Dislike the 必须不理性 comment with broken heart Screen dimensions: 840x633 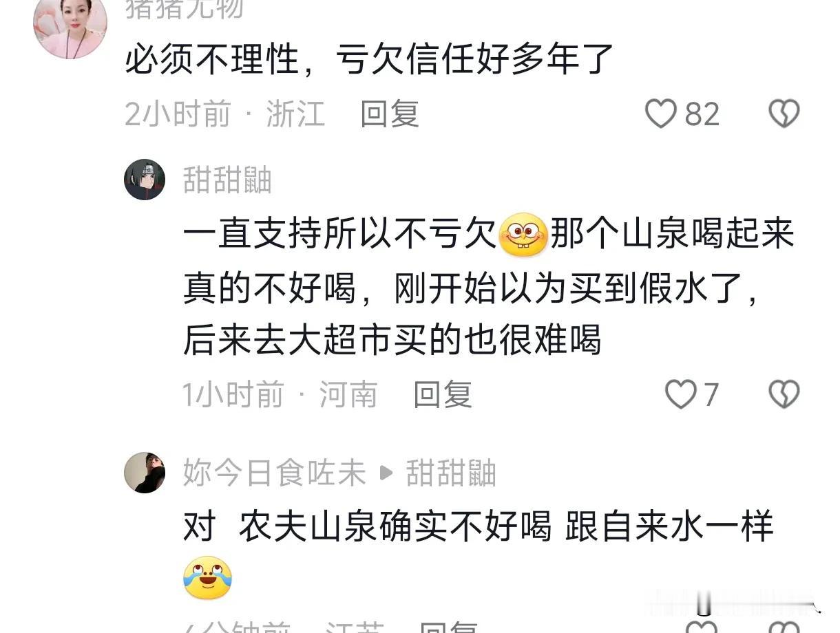[x=784, y=114]
